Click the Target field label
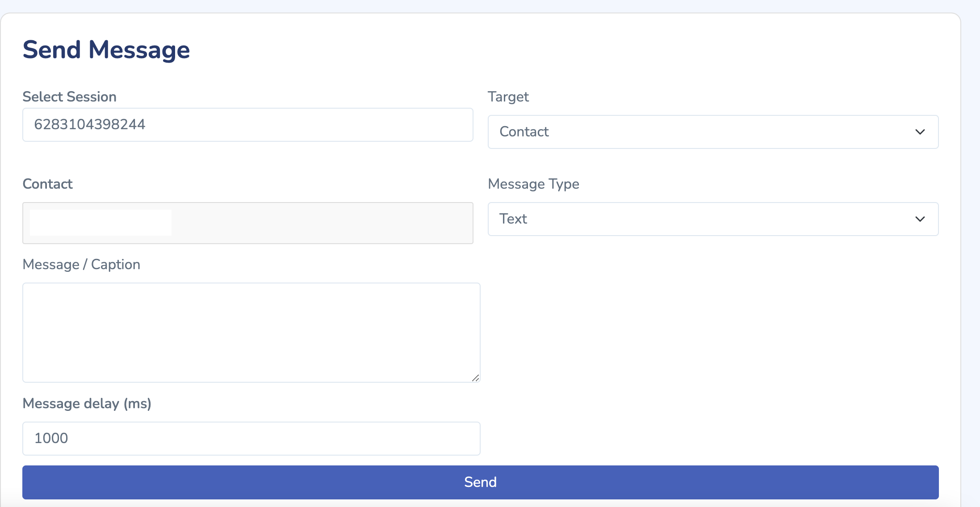Screen dimensions: 980x507 pyautogui.click(x=508, y=97)
